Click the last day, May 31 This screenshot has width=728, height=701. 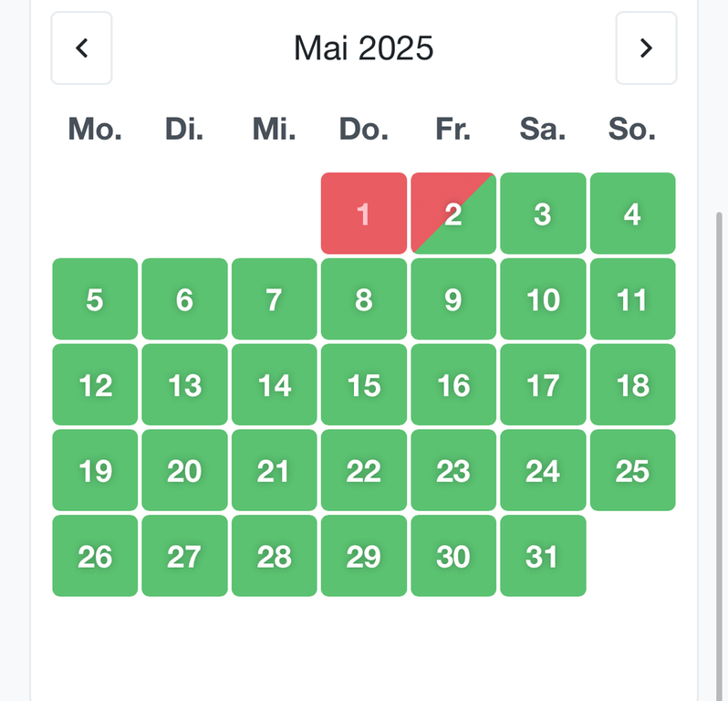[543, 556]
